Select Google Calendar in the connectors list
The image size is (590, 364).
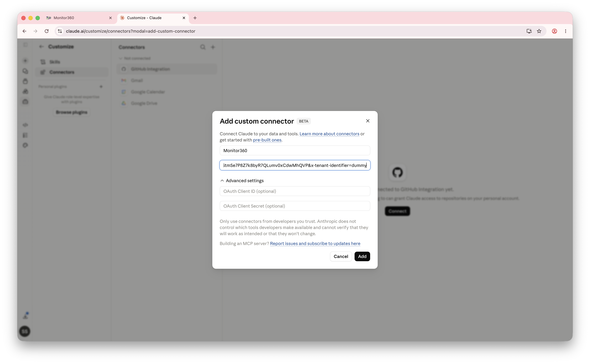[167, 92]
